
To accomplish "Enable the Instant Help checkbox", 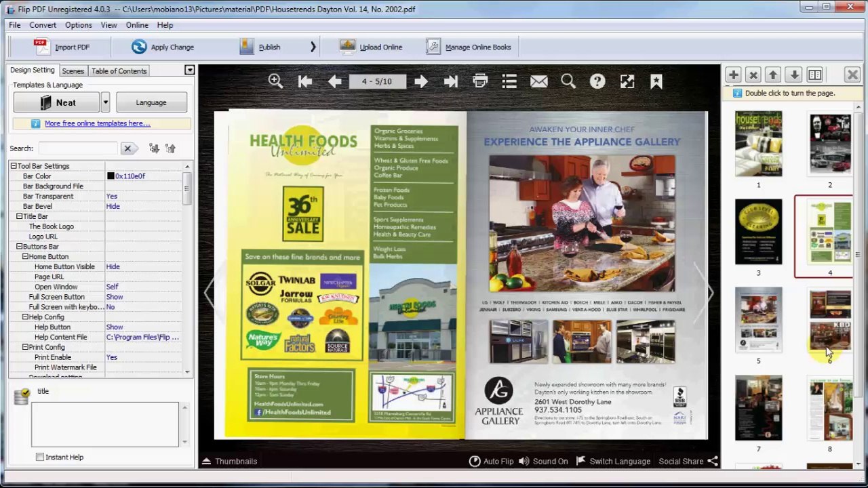I will pos(40,457).
